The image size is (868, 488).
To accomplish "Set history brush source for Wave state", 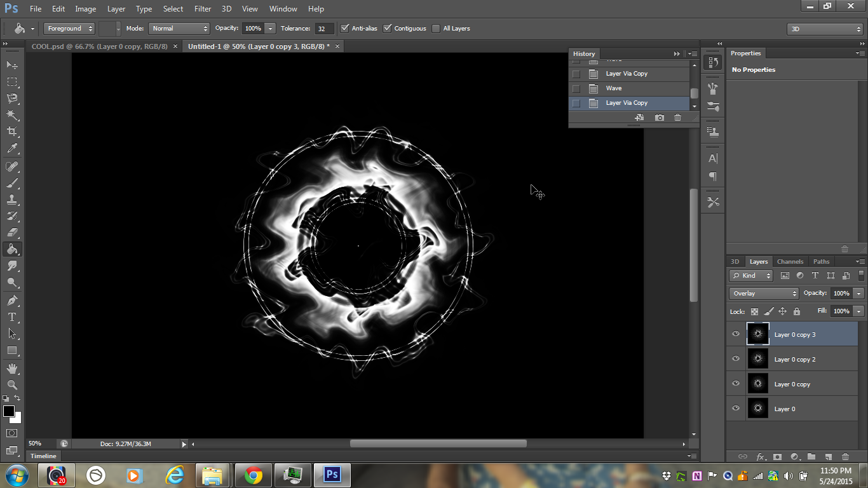I will 576,88.
